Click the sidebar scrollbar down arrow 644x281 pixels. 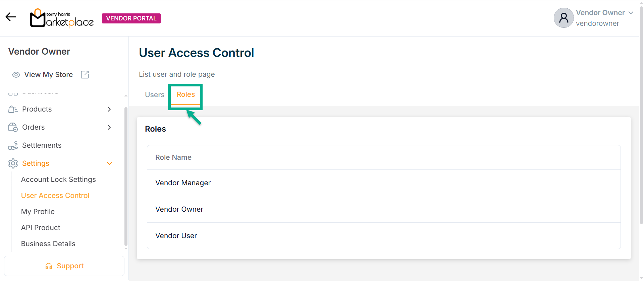tap(126, 249)
